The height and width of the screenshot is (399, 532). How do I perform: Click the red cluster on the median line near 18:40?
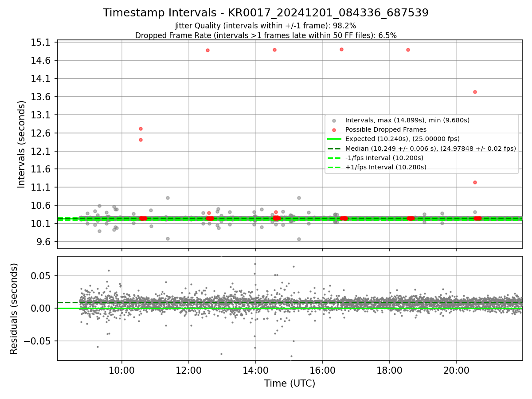click(411, 218)
